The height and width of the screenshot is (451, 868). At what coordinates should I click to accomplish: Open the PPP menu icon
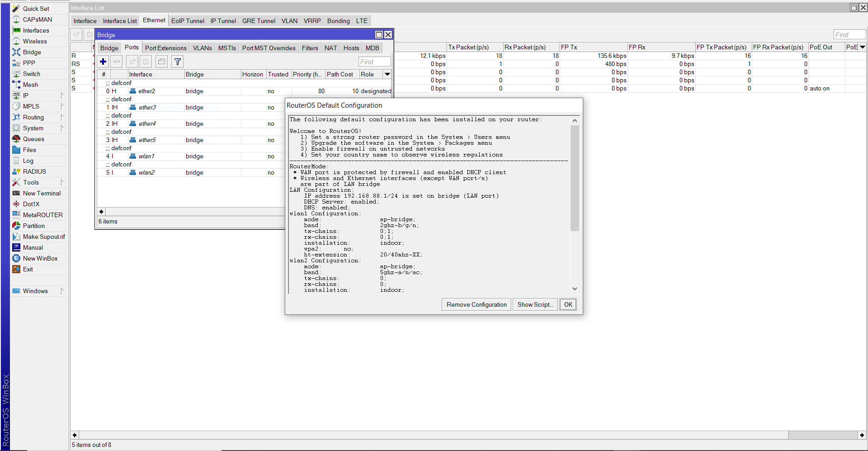click(16, 63)
